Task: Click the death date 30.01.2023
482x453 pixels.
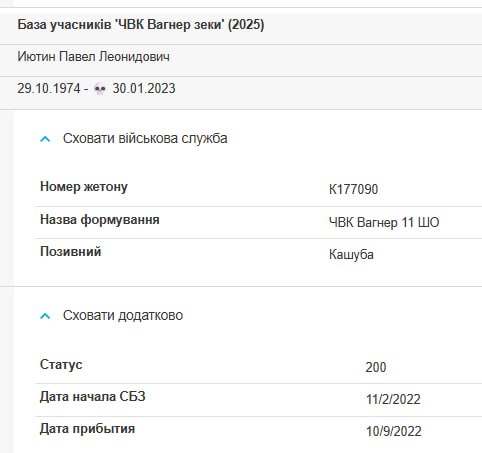Action: (x=144, y=89)
